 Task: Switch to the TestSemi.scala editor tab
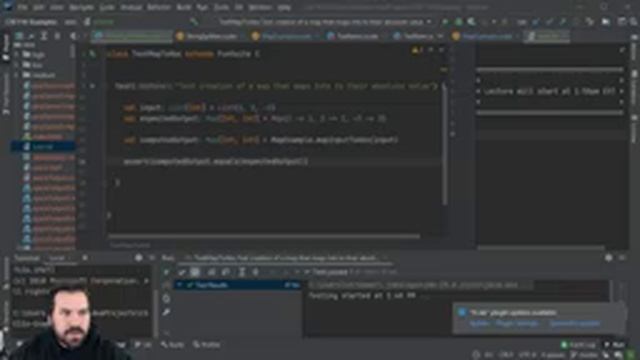click(353, 36)
